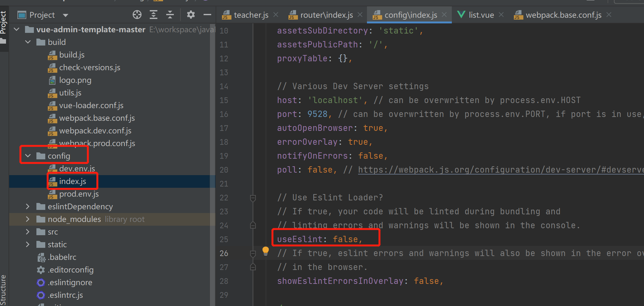Image resolution: width=644 pixels, height=306 pixels.
Task: Close the teacher.js tab
Action: point(276,15)
